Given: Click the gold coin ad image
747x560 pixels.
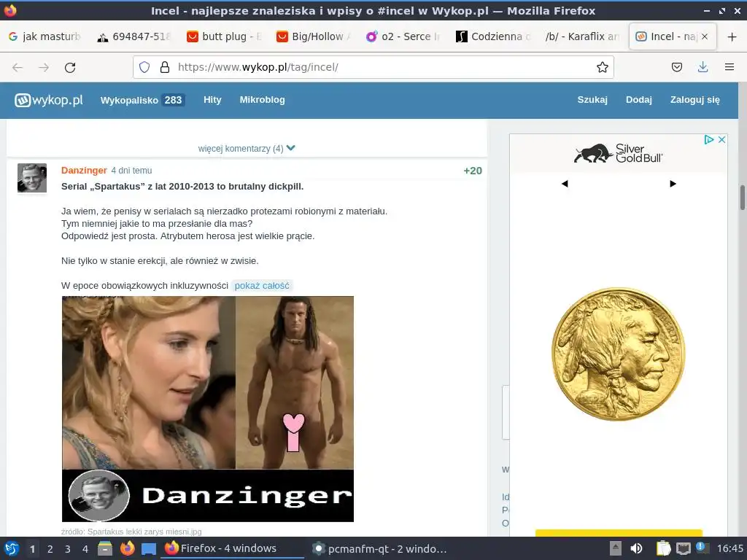Looking at the screenshot, I should tap(618, 354).
